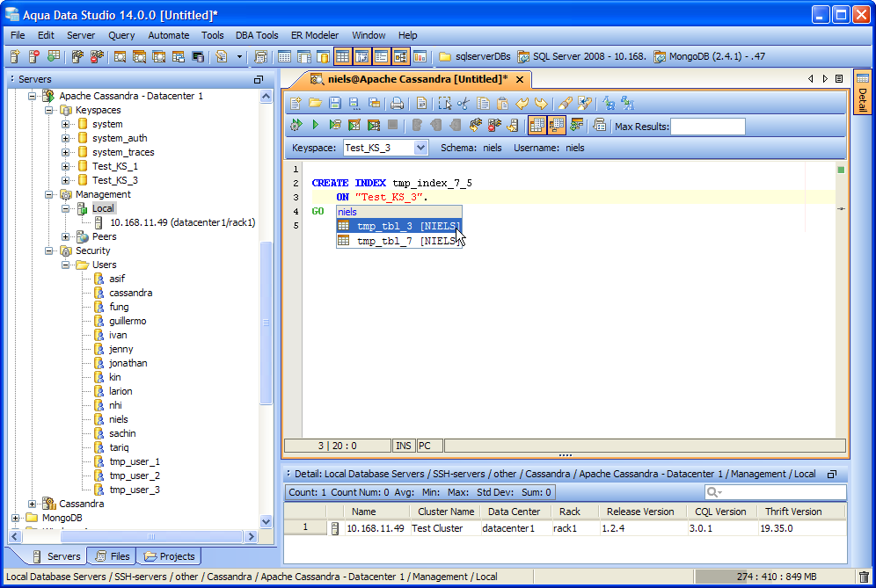The height and width of the screenshot is (588, 876).
Task: Click the Unregister Server icon with red mark
Action: click(x=34, y=56)
